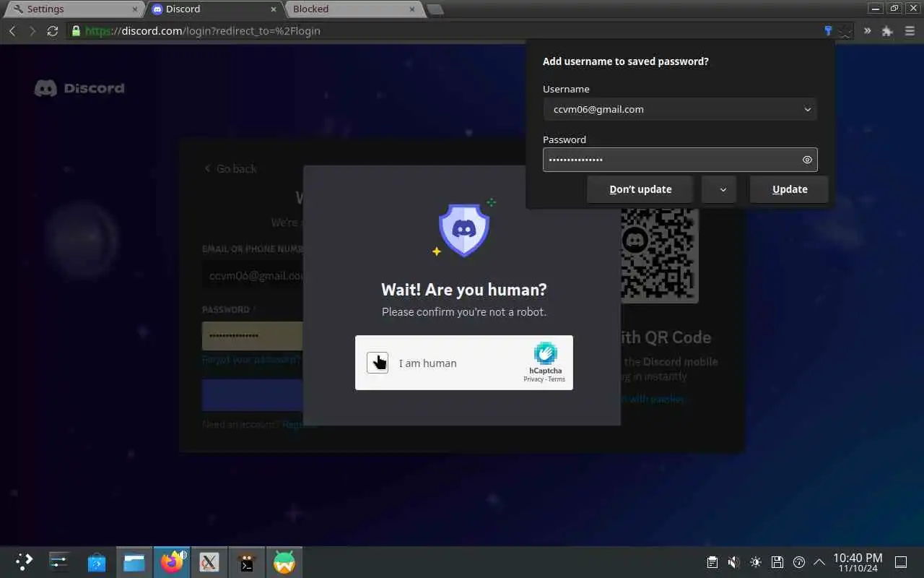Open the brightness tray icon
924x578 pixels.
(x=756, y=562)
